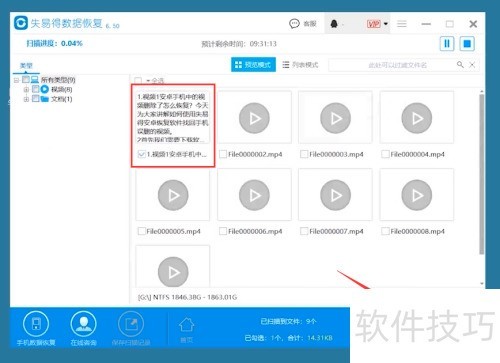Close the recovery window
Viewport: 500px width, 363px height.
(473, 24)
